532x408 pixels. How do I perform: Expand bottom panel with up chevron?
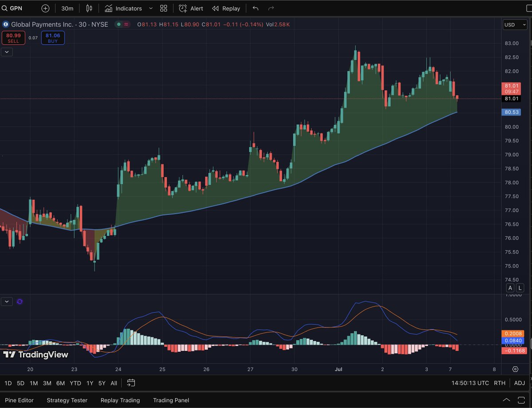(506, 400)
